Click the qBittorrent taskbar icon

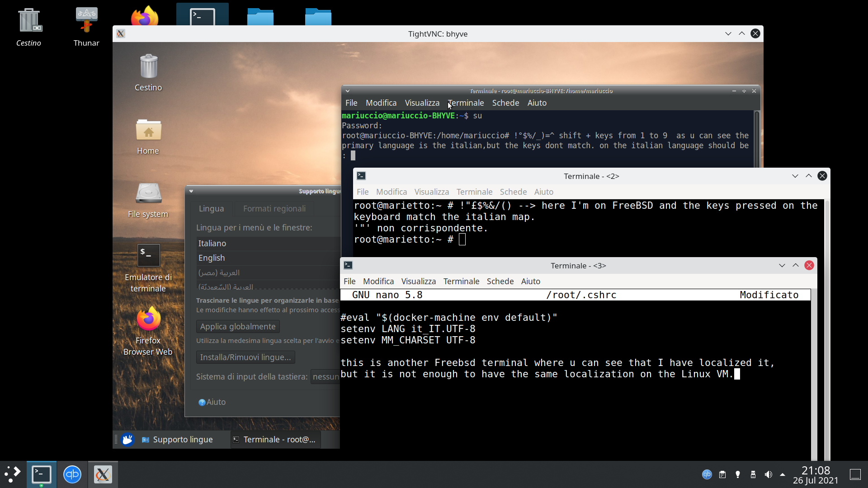(x=72, y=474)
